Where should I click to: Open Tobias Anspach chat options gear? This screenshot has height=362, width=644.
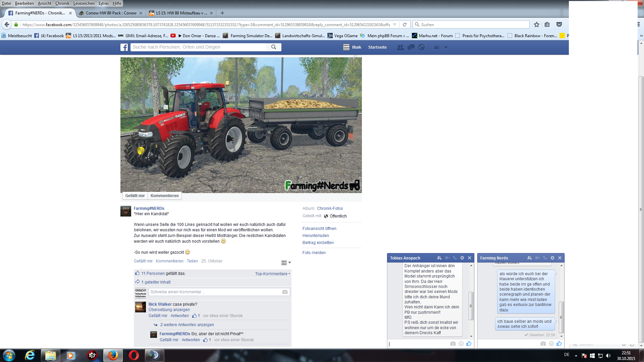[x=462, y=258]
